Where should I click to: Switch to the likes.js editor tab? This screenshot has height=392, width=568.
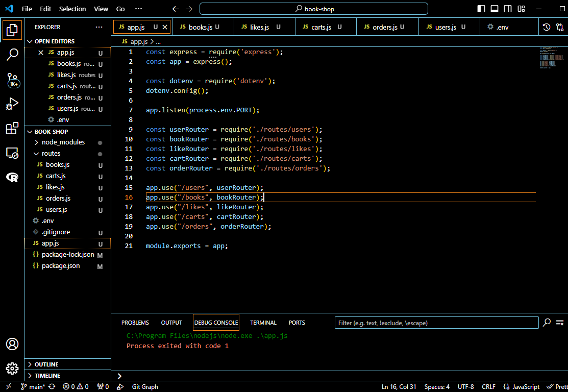264,27
